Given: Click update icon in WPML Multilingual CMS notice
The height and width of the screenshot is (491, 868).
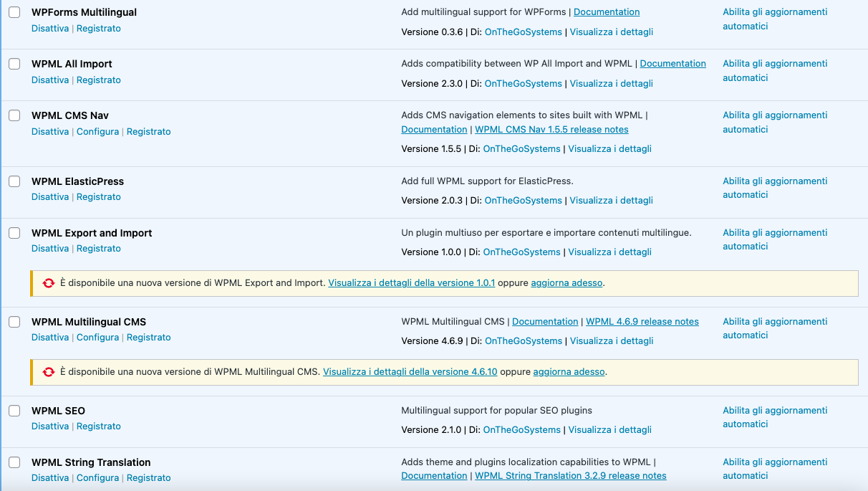Looking at the screenshot, I should (49, 372).
